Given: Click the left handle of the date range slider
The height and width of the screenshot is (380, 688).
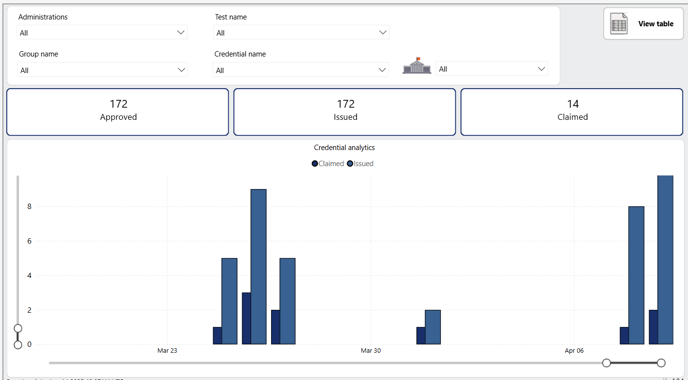Looking at the screenshot, I should pos(606,363).
